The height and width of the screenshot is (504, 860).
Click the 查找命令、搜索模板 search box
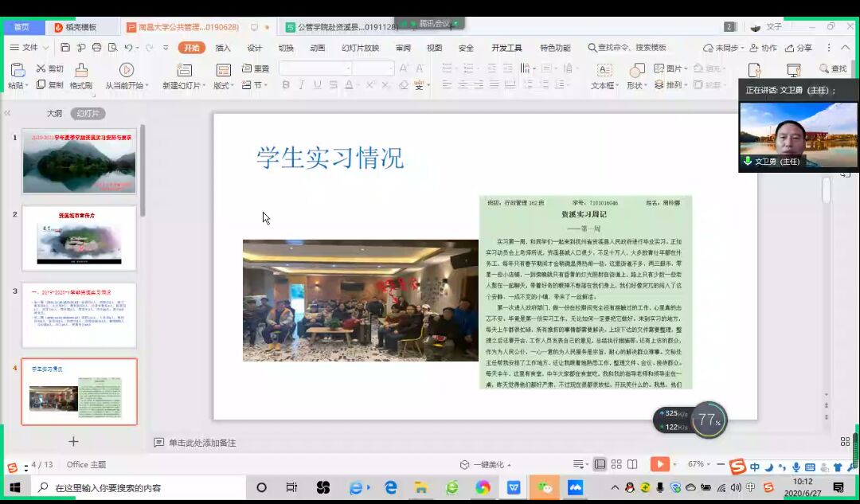tap(627, 48)
